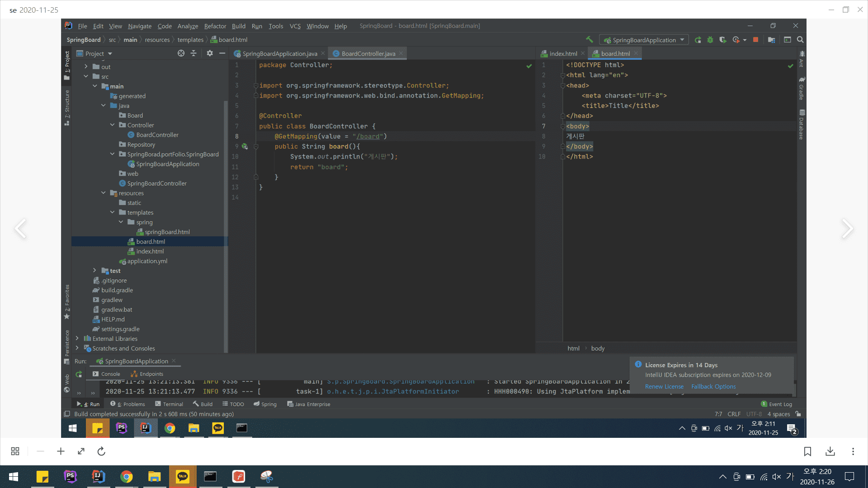Click the Run with Coverage shield icon
The image size is (868, 488).
pyautogui.click(x=722, y=40)
